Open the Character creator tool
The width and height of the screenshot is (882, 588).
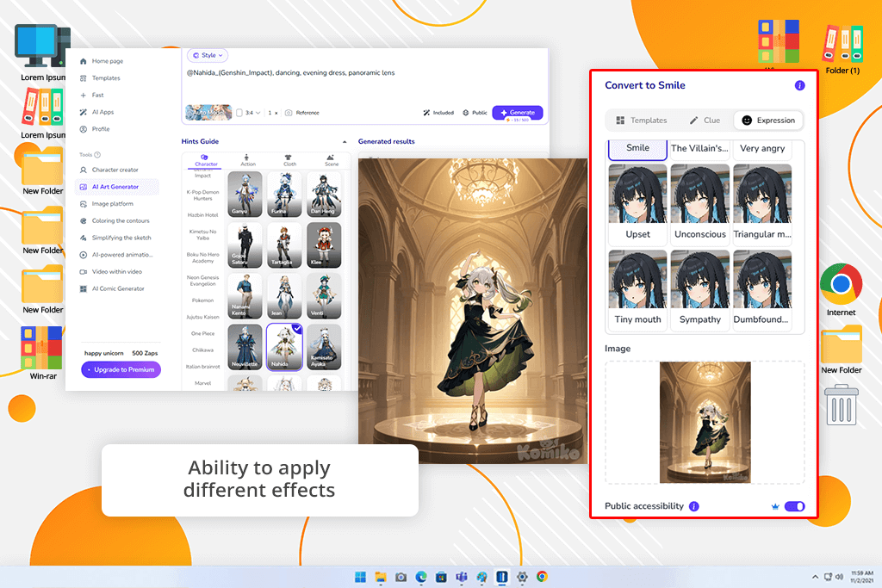[109, 170]
